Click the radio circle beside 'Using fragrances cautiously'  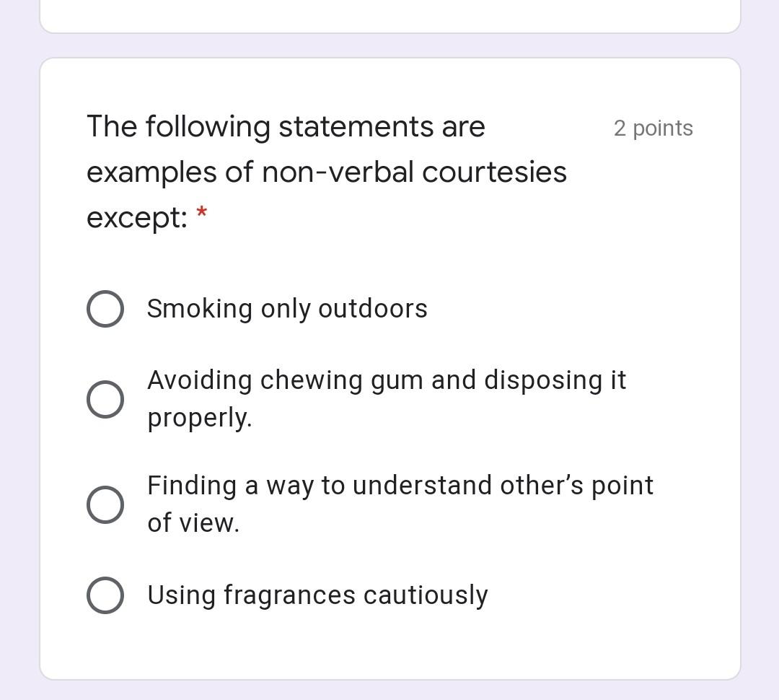click(x=105, y=595)
